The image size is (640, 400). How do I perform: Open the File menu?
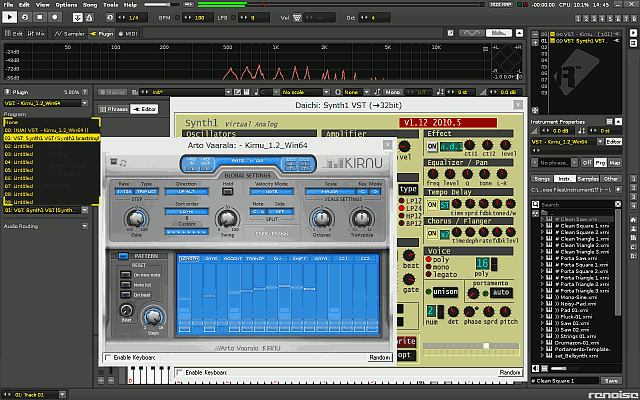pos(8,5)
